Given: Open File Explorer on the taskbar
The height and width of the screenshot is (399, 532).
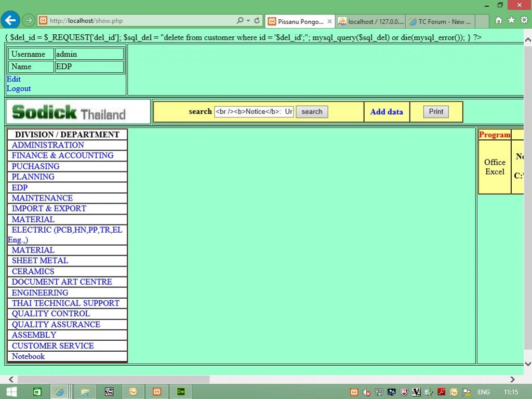Looking at the screenshot, I should coord(85,392).
